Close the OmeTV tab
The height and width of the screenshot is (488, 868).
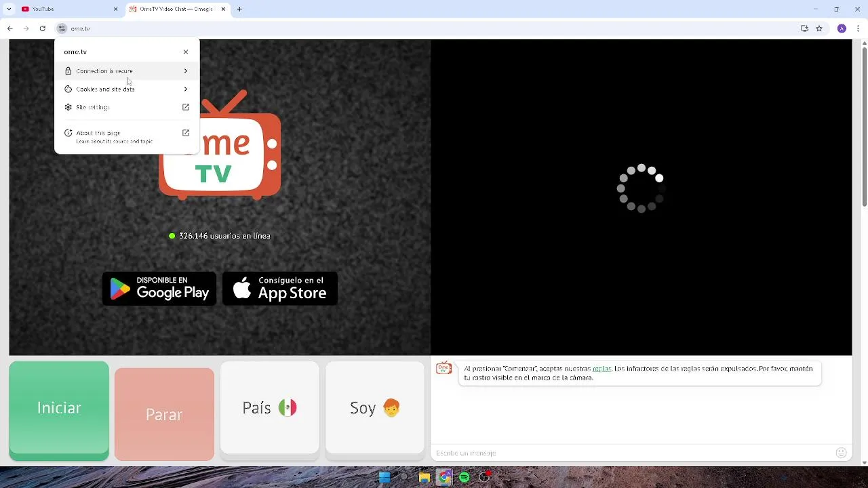[x=223, y=9]
